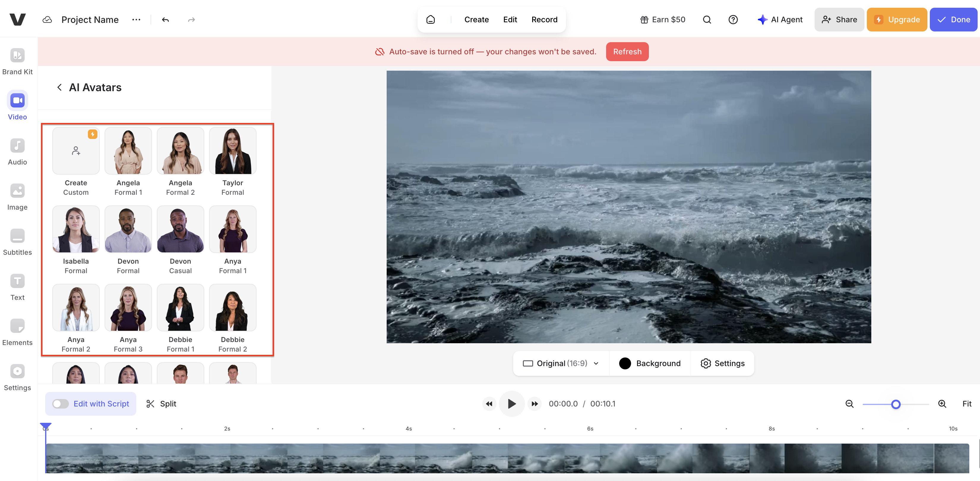Switch to the Record tab

(544, 20)
